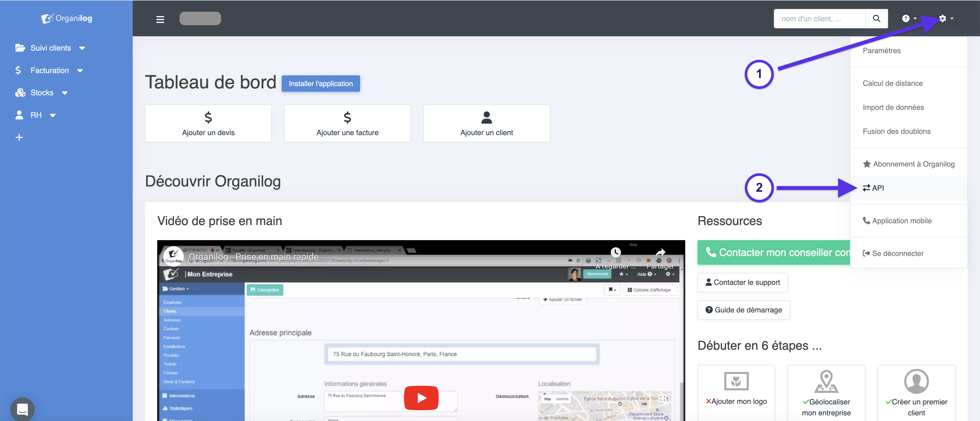This screenshot has width=980, height=421.
Task: Expand the RH menu arrow
Action: 53,115
